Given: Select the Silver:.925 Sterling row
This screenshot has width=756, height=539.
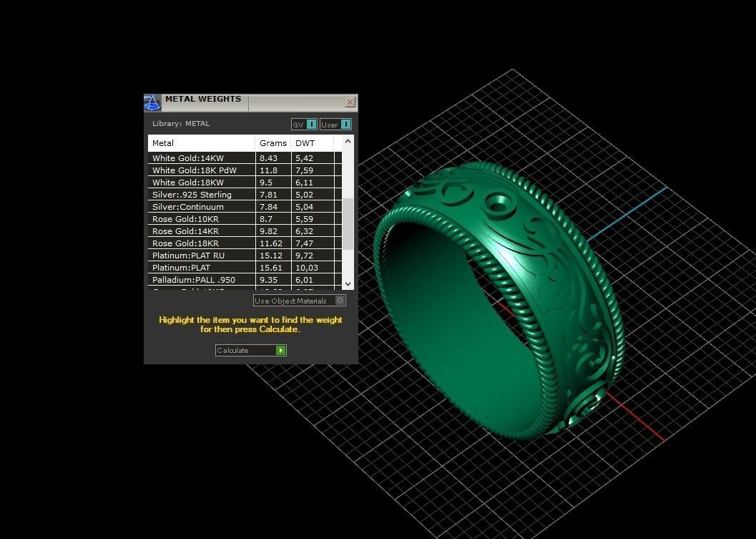Looking at the screenshot, I should coord(245,195).
